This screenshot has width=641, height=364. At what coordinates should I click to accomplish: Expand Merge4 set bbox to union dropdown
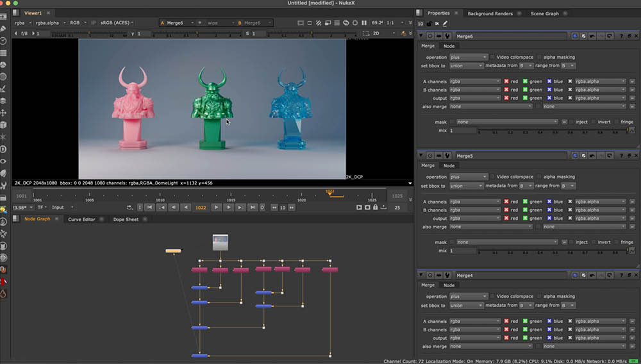[x=466, y=306]
